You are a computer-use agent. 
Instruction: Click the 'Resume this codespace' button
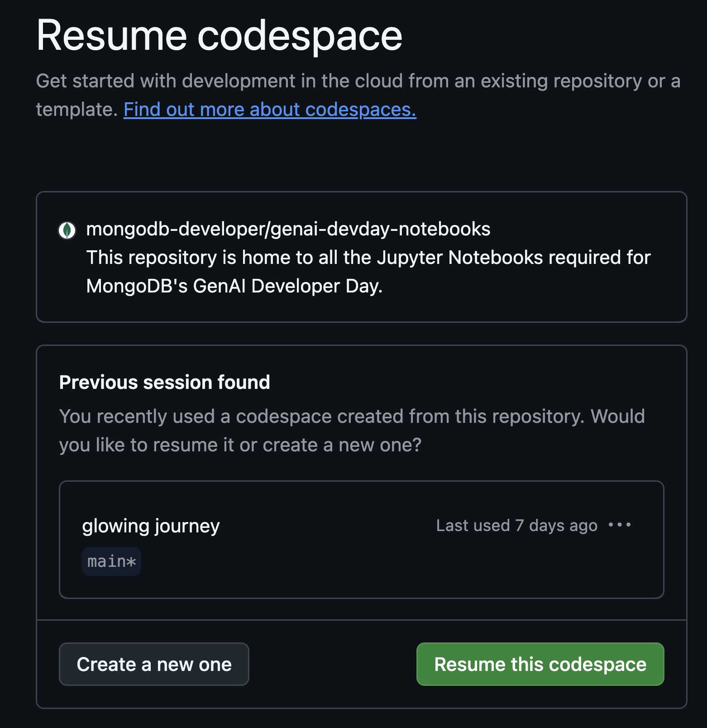click(540, 664)
